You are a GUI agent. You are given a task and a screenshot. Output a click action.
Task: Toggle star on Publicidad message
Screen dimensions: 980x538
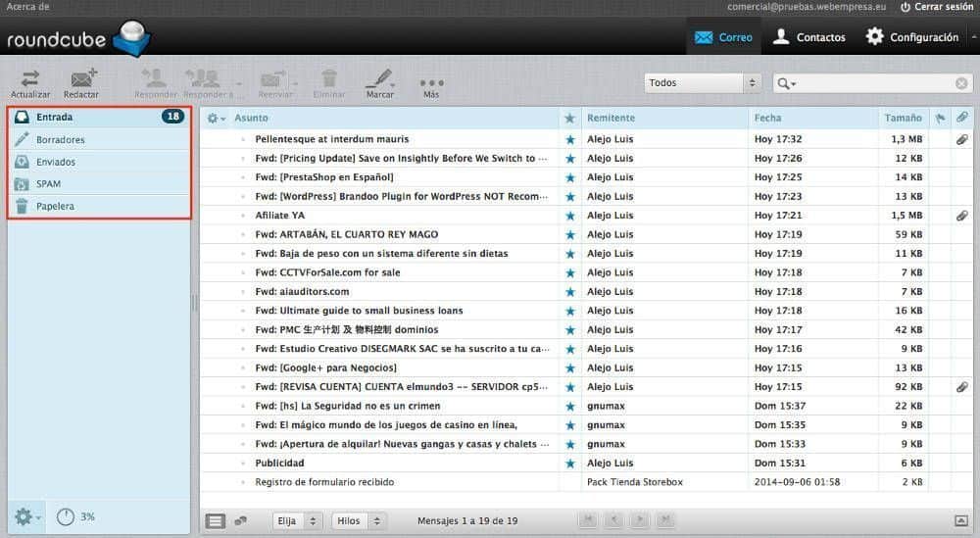pos(570,464)
